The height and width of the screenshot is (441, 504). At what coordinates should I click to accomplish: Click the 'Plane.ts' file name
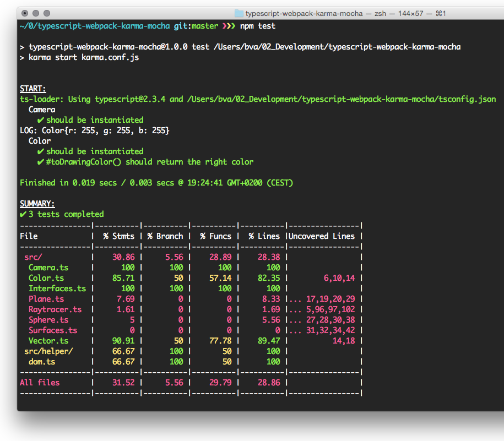click(x=46, y=299)
